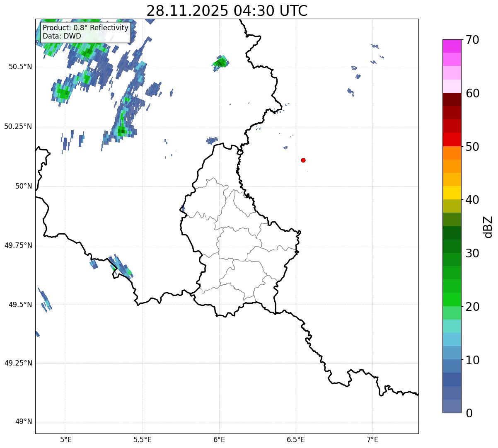Pick the dark maroon swatch just below 60

click(x=452, y=99)
